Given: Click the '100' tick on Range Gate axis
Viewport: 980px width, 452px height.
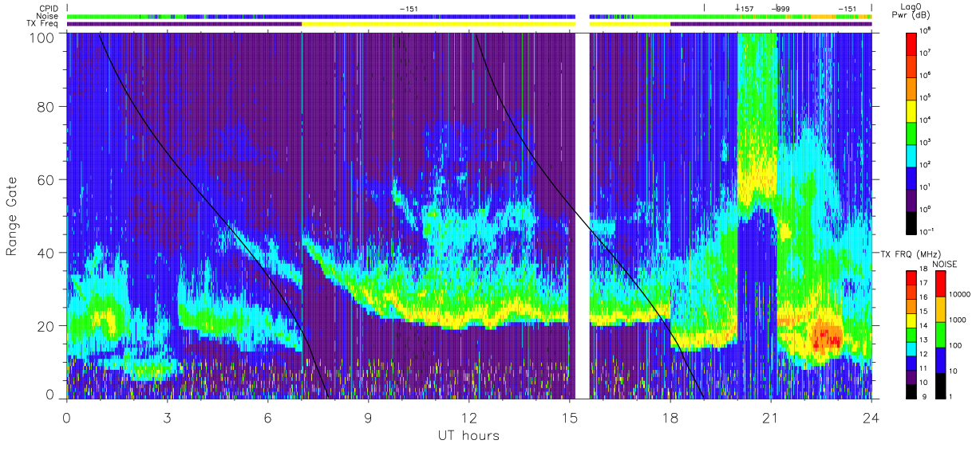Looking at the screenshot, I should point(41,37).
